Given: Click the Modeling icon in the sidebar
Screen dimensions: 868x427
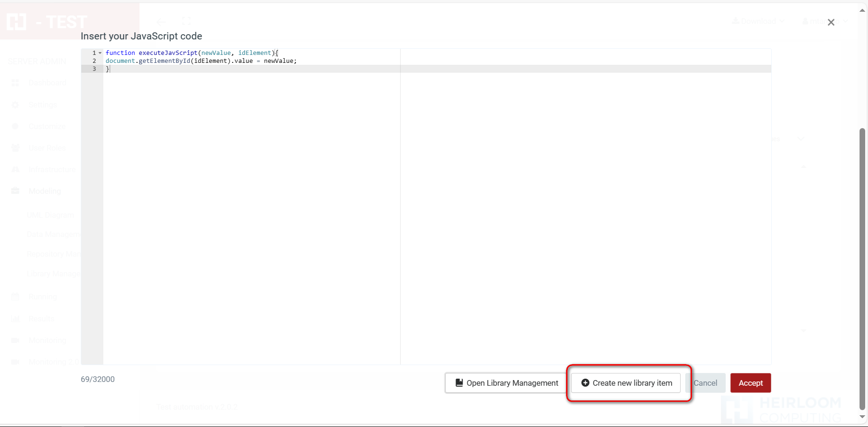Looking at the screenshot, I should point(15,191).
